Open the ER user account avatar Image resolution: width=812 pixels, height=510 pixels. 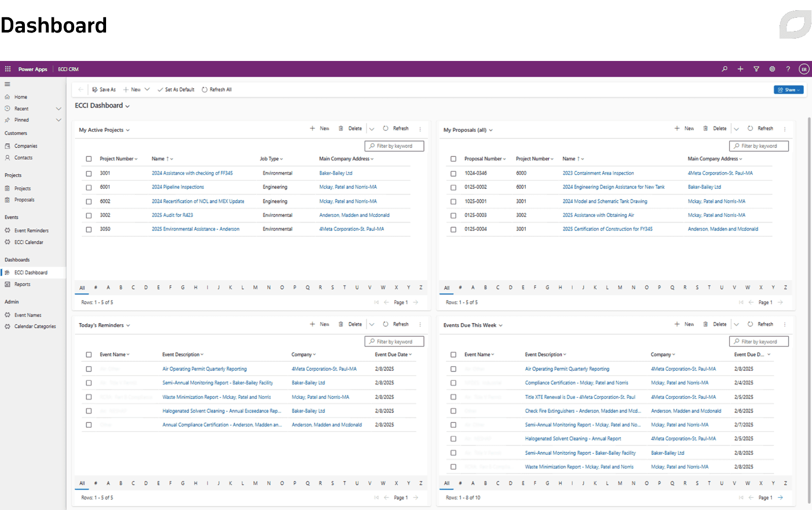pyautogui.click(x=804, y=69)
